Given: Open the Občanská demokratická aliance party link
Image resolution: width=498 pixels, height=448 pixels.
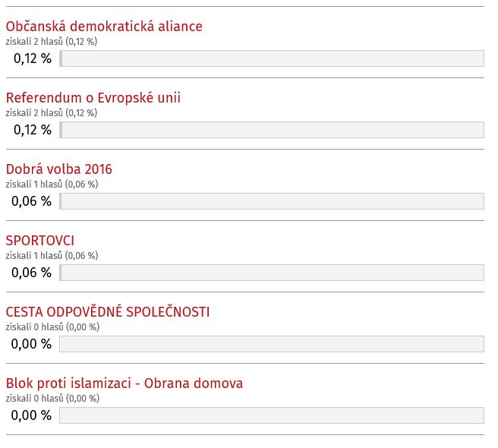Looking at the screenshot, I should [104, 27].
